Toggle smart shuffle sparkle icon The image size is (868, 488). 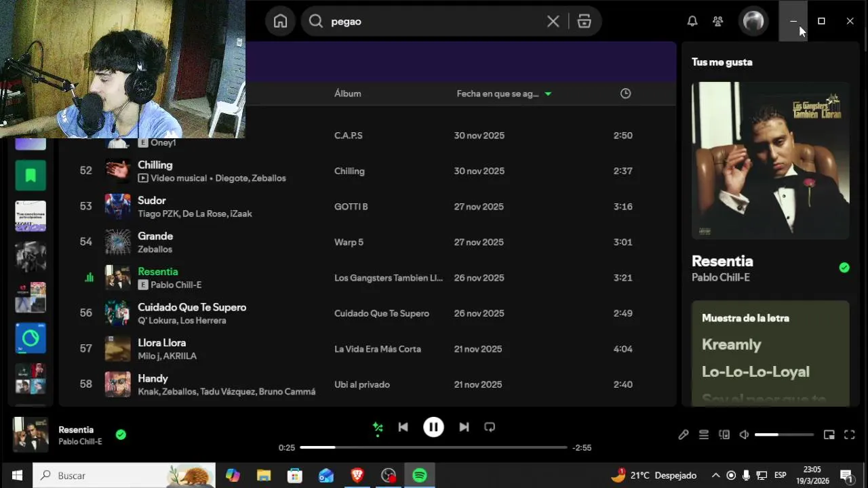(x=378, y=427)
